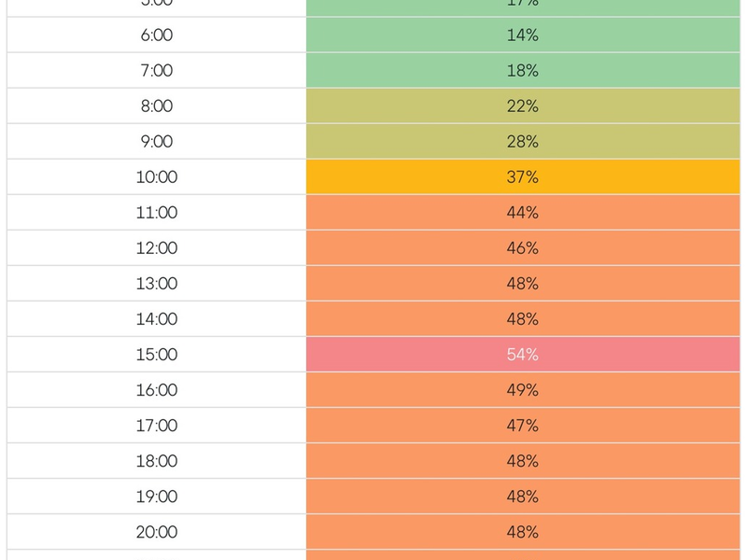Click the 18:00 time cell
This screenshot has width=747, height=560.
coord(157,461)
